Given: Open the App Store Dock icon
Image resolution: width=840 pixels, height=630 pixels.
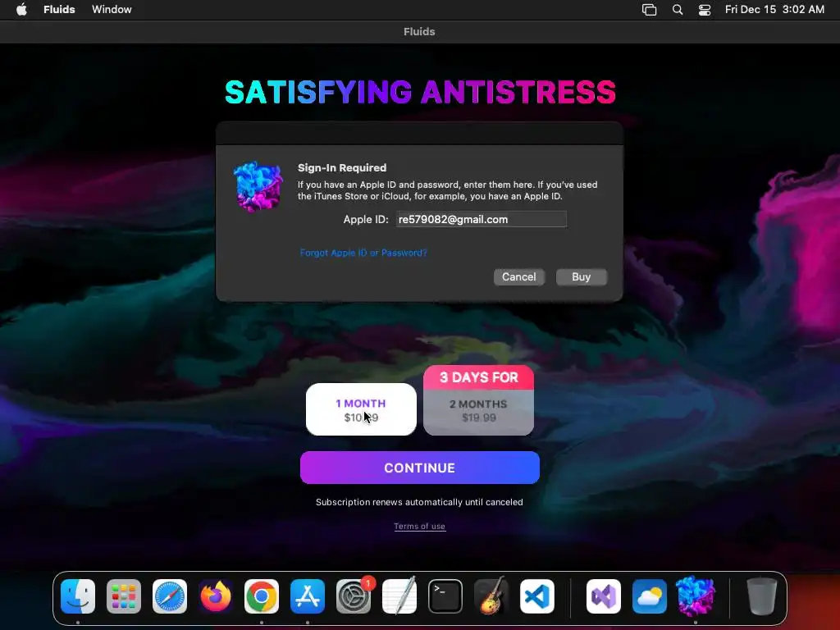Looking at the screenshot, I should (308, 596).
